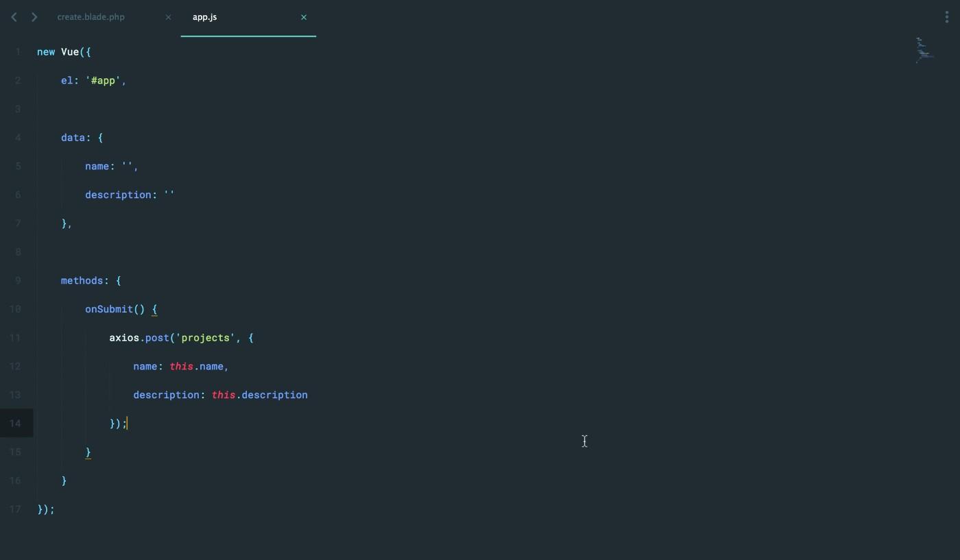Click the underlined opening brace after onSubmit()
This screenshot has width=960, height=560.
tap(154, 310)
